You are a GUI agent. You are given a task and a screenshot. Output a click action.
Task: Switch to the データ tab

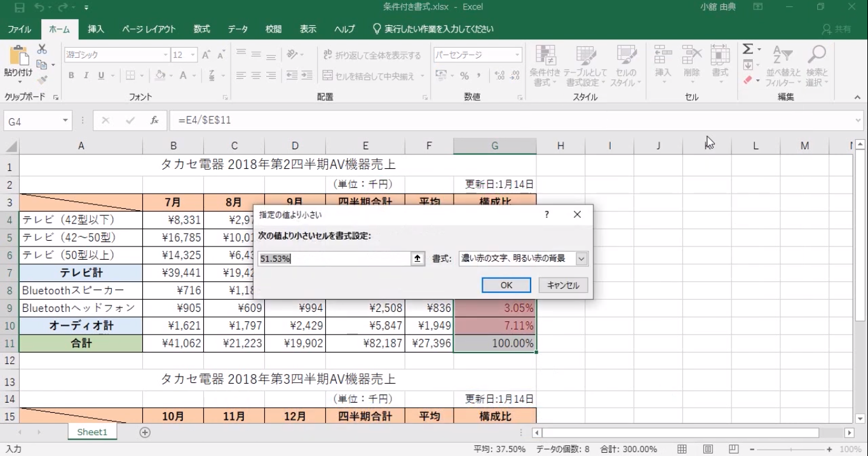[238, 29]
